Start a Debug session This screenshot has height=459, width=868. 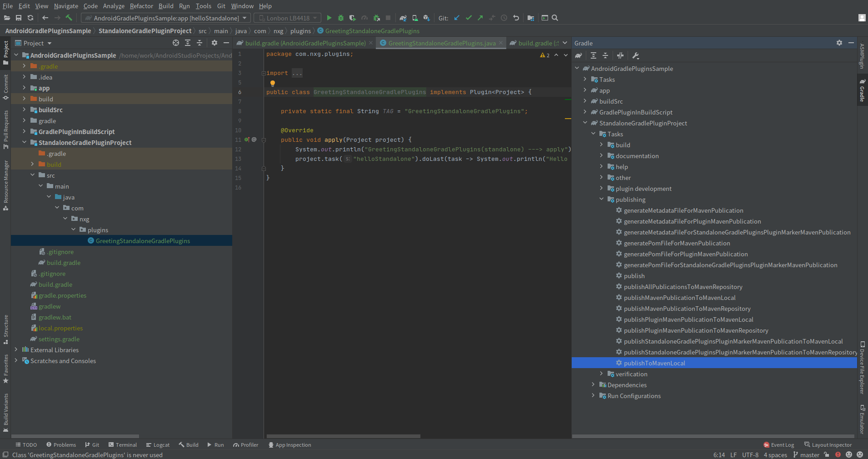340,18
